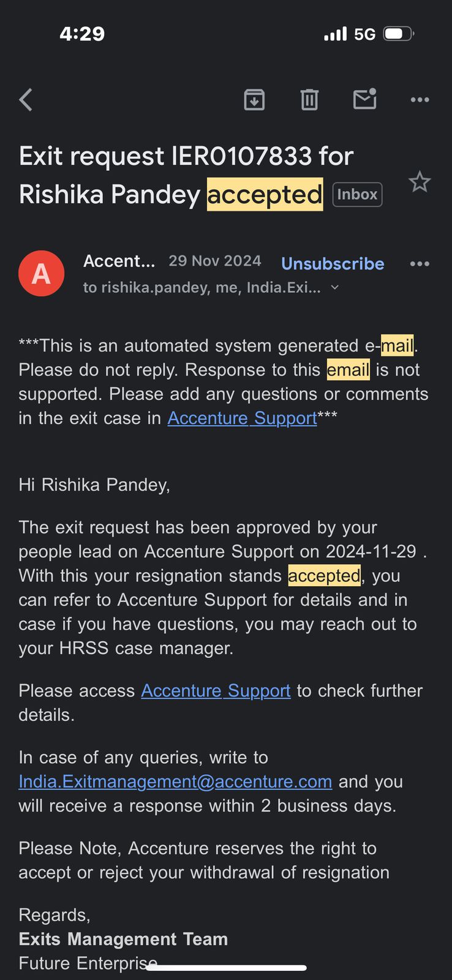Screen dimensions: 452x980
Task: Email India.Exitmanagement@accenture.com address link
Action: [x=175, y=782]
